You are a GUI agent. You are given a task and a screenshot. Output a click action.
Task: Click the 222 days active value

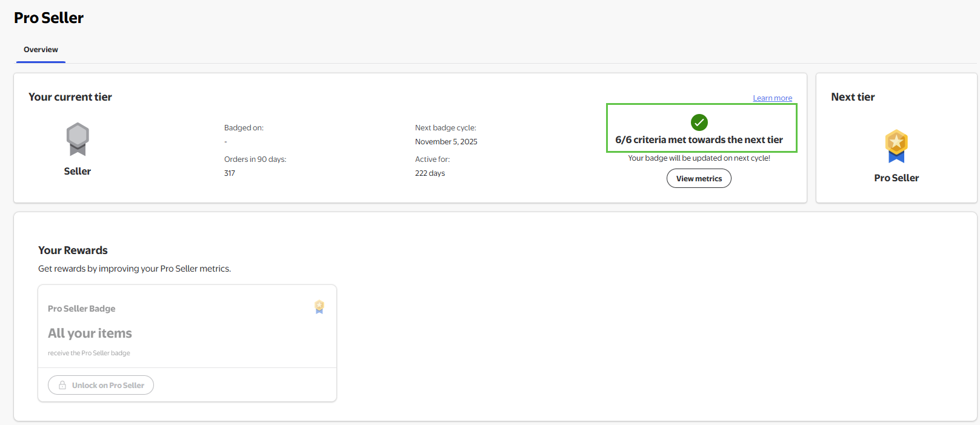430,173
